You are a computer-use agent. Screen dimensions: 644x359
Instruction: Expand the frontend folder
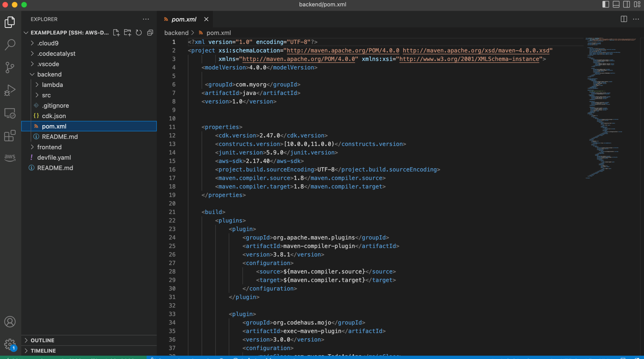pos(49,147)
